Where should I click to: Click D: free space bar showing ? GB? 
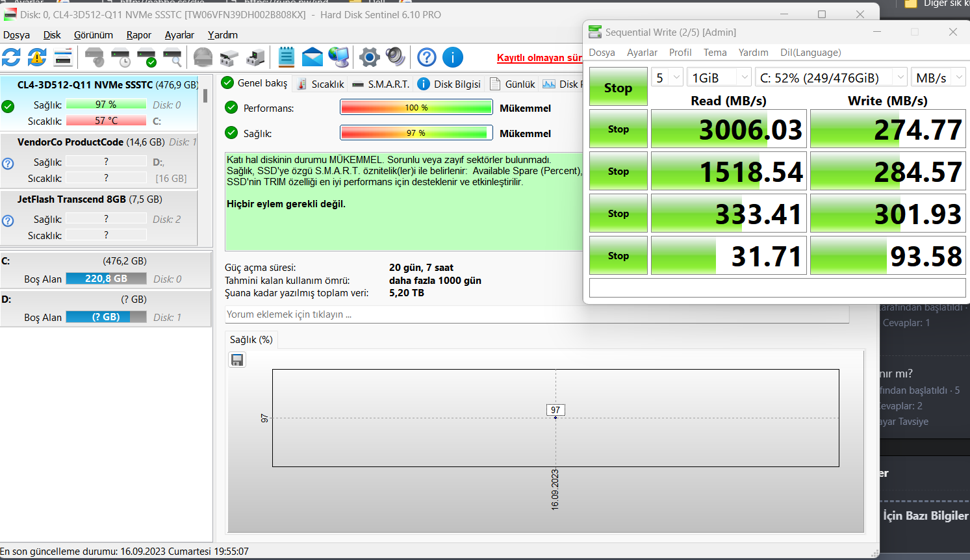[x=107, y=317]
